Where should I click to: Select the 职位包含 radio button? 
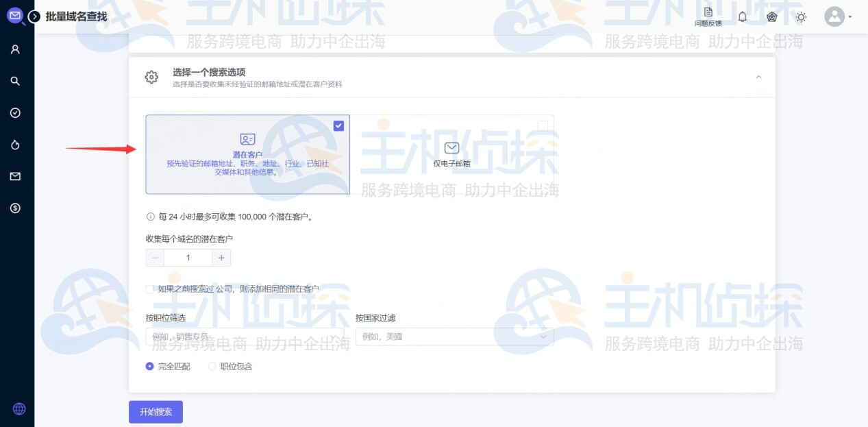pos(212,365)
